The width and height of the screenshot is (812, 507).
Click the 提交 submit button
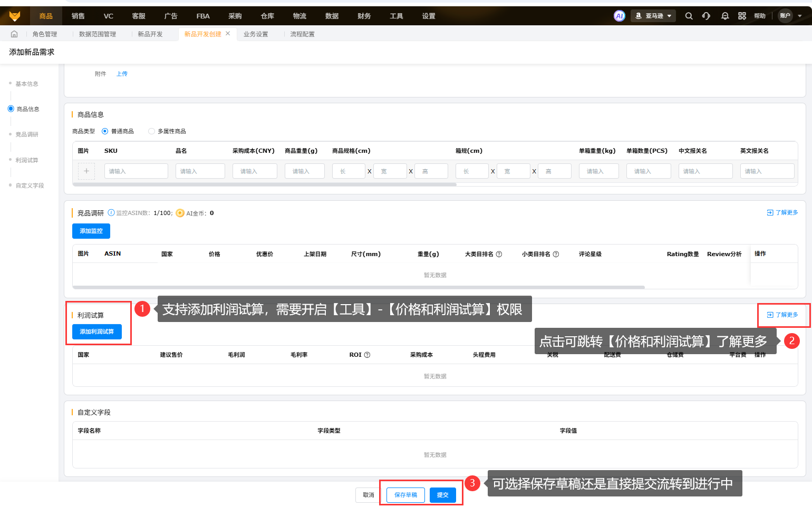[442, 495]
